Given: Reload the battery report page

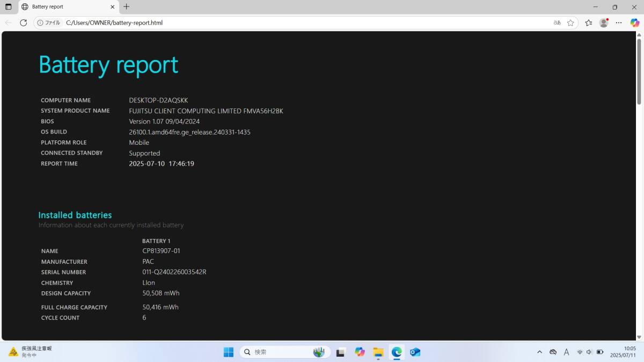Looking at the screenshot, I should pos(23,23).
